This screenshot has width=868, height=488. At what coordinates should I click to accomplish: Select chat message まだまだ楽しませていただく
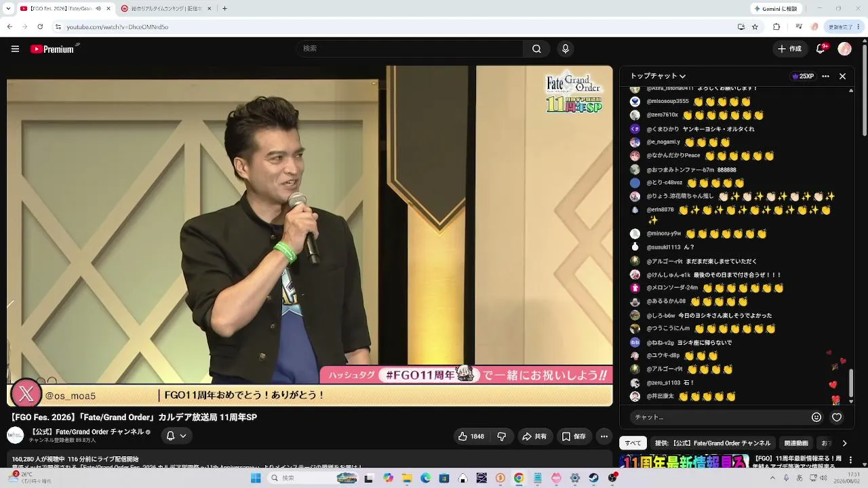click(x=720, y=261)
